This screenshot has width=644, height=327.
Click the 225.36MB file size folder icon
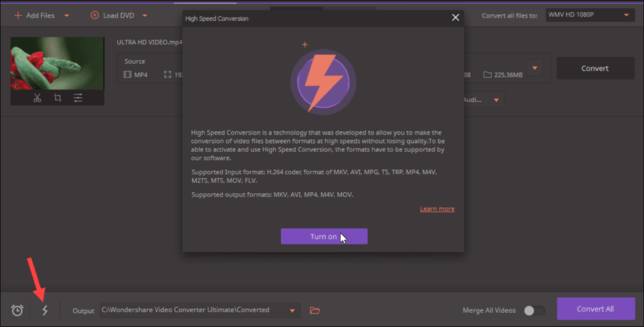488,75
